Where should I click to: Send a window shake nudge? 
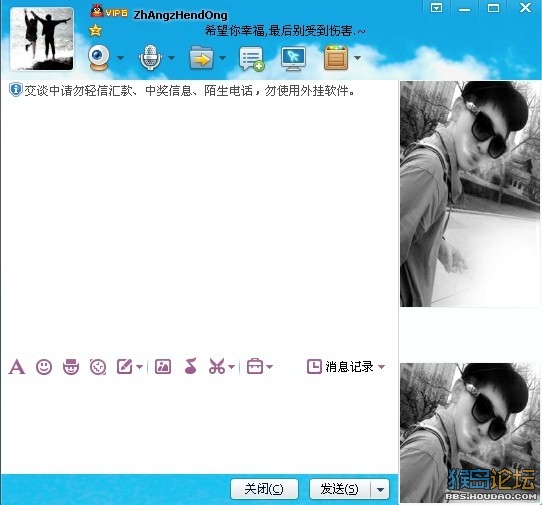click(x=98, y=367)
